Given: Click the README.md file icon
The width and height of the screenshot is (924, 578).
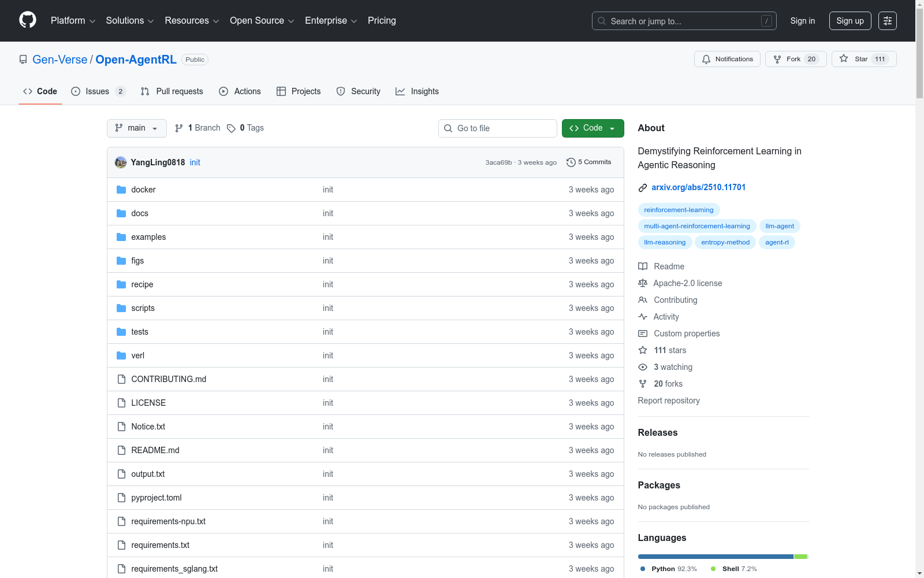Looking at the screenshot, I should (x=121, y=450).
